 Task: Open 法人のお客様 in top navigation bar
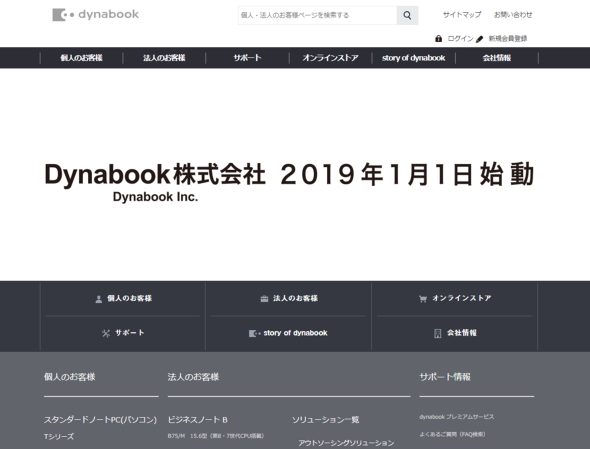pyautogui.click(x=164, y=58)
